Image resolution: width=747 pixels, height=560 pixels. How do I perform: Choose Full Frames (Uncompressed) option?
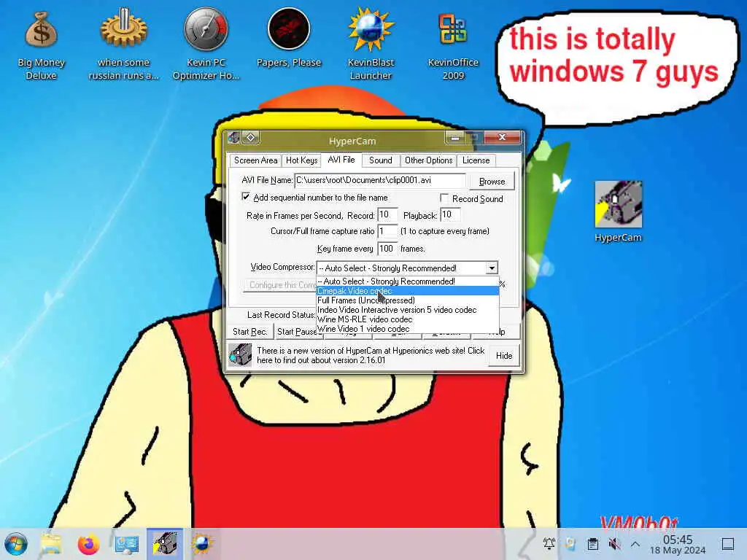tap(408, 300)
